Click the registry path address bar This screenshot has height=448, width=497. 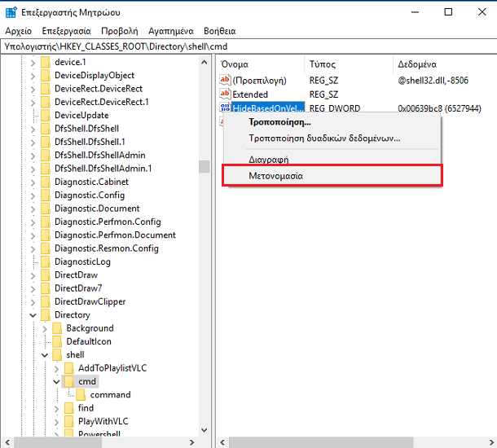pos(248,46)
